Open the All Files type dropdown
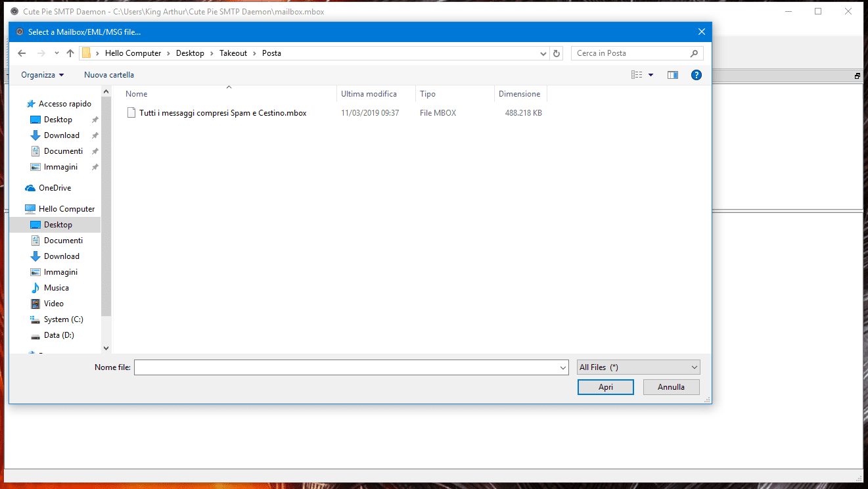Viewport: 868px width, 489px height. 638,367
